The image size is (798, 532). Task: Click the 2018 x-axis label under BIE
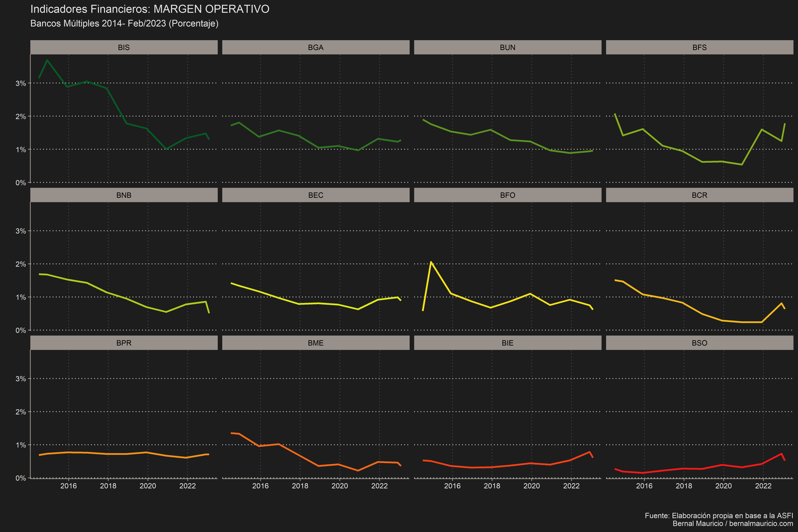(x=492, y=486)
